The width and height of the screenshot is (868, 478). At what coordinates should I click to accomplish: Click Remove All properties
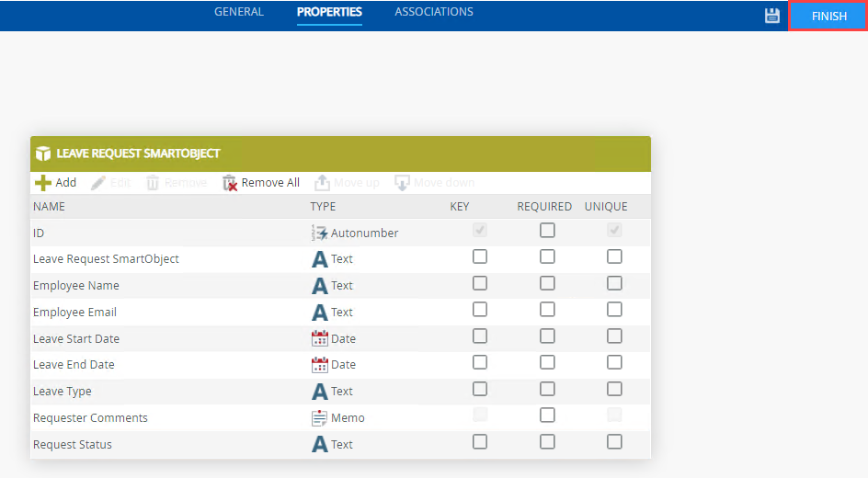(x=261, y=183)
